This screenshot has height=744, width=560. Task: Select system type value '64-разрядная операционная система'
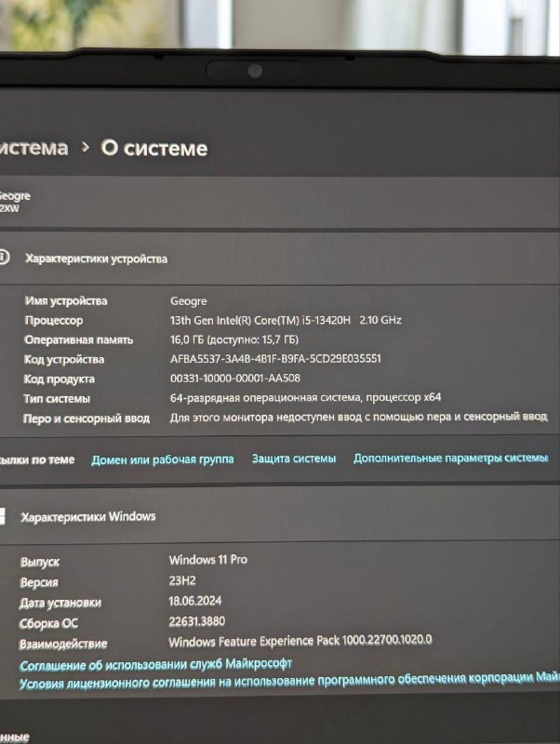266,398
